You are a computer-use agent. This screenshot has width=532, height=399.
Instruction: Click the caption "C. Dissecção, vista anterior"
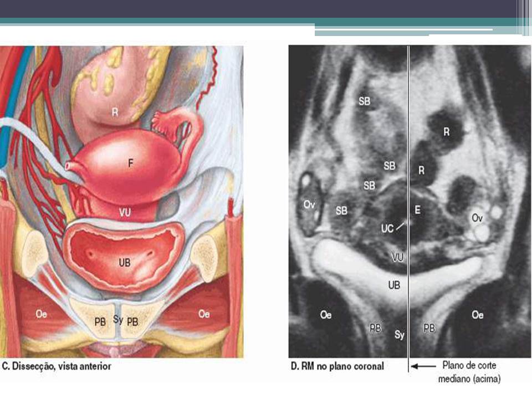click(57, 366)
